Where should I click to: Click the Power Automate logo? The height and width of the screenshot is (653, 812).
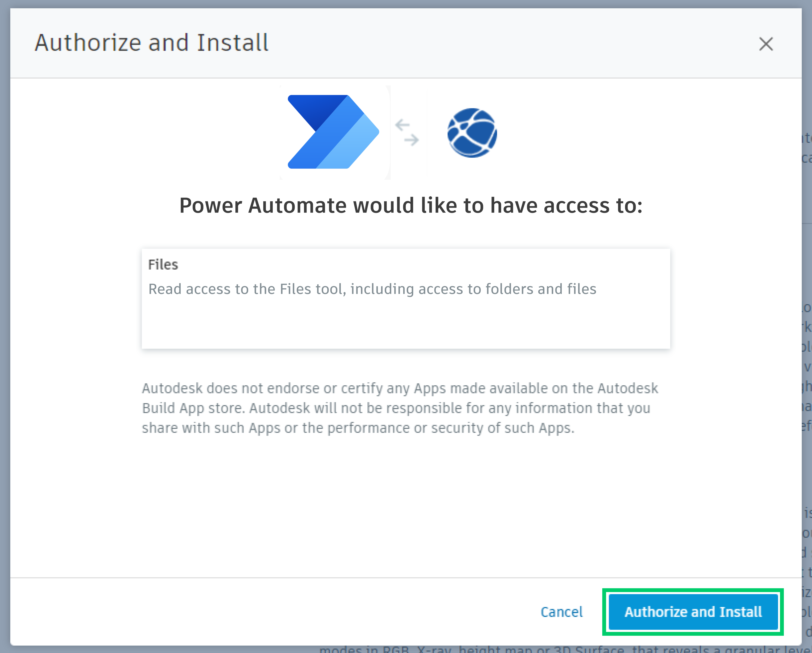pyautogui.click(x=333, y=132)
